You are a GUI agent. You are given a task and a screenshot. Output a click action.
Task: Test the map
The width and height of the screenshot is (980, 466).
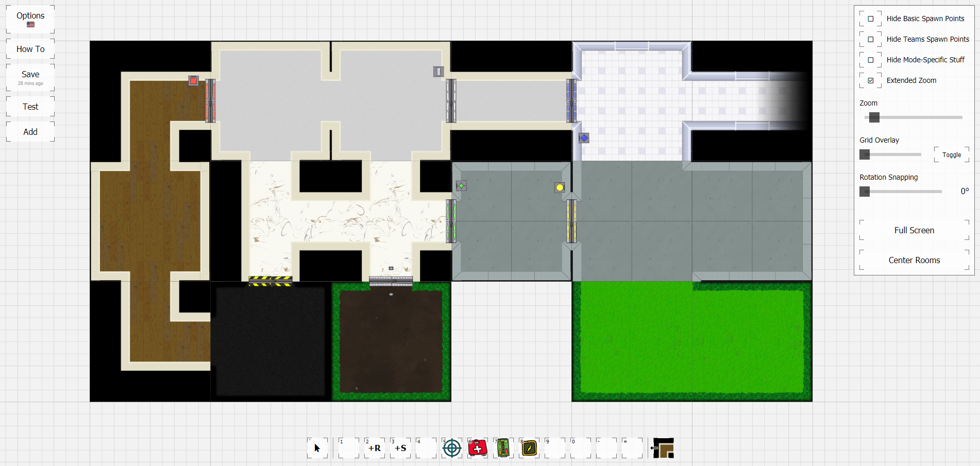pyautogui.click(x=30, y=107)
